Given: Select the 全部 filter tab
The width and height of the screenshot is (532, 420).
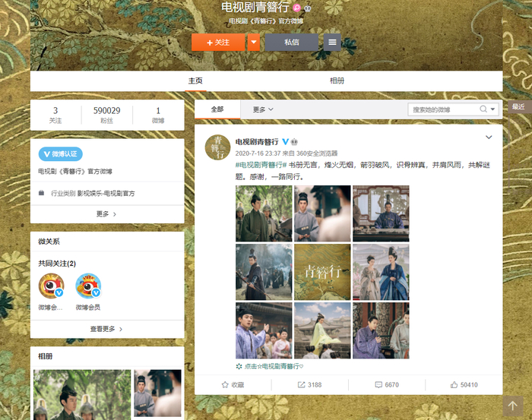Looking at the screenshot, I should click(x=217, y=109).
